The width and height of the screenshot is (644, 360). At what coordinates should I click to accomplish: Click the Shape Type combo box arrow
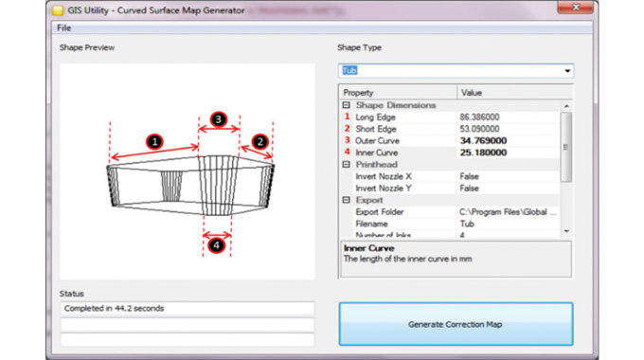567,71
